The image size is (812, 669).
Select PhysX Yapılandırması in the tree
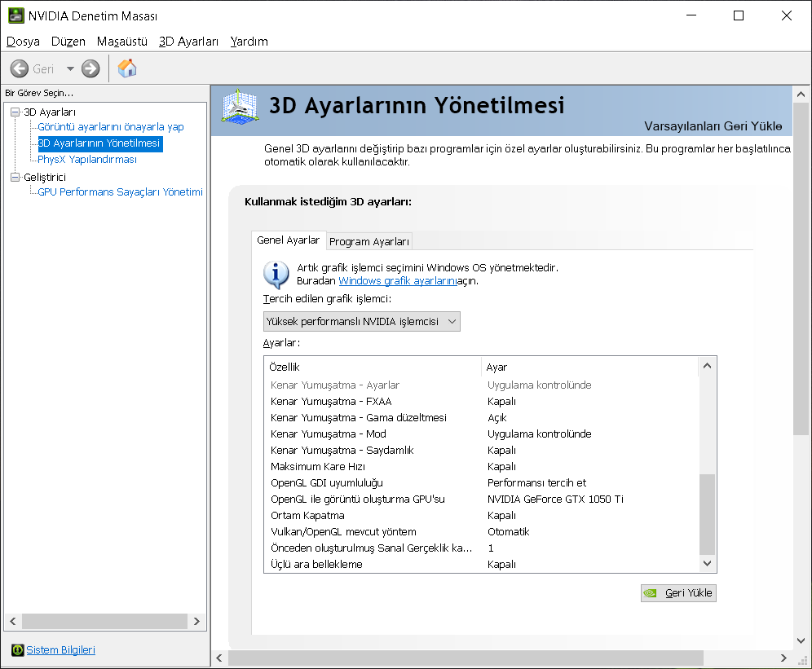pos(87,160)
